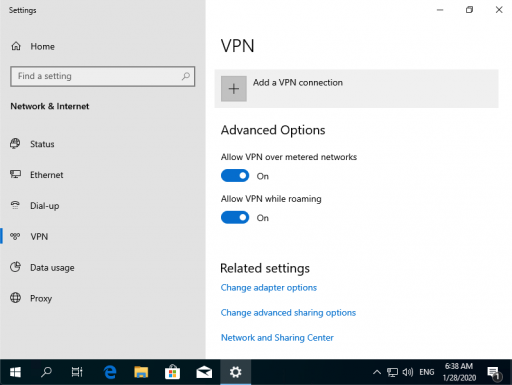Open Change advanced sharing options link
The image size is (512, 385).
[288, 312]
